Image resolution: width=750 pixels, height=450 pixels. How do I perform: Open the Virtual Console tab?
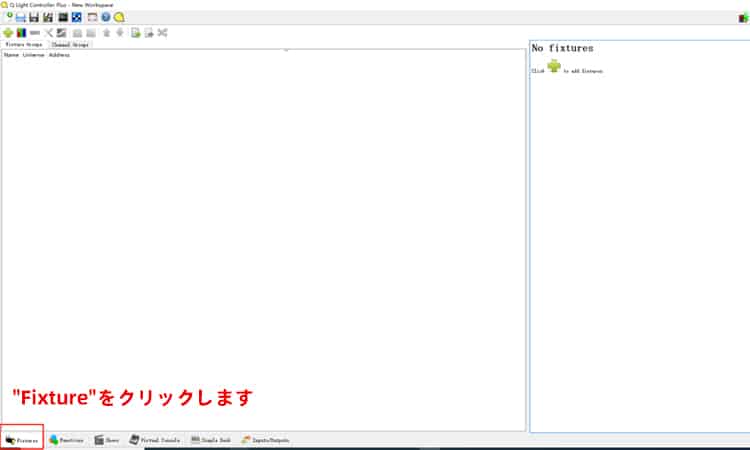point(155,440)
